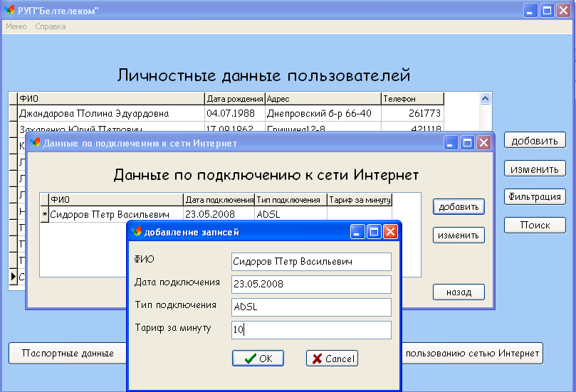This screenshot has height=392, width=576.
Task: Click the Тариф за минуту column header
Action: click(x=360, y=200)
